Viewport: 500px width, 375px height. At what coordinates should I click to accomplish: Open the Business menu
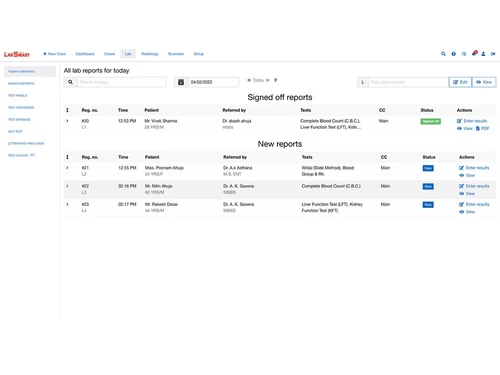[x=176, y=54]
